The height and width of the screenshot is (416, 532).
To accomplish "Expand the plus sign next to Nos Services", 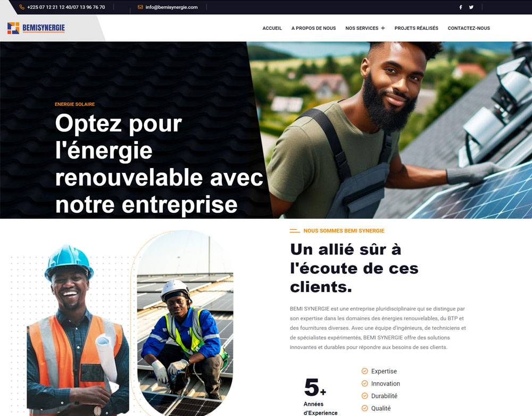I will [x=383, y=28].
